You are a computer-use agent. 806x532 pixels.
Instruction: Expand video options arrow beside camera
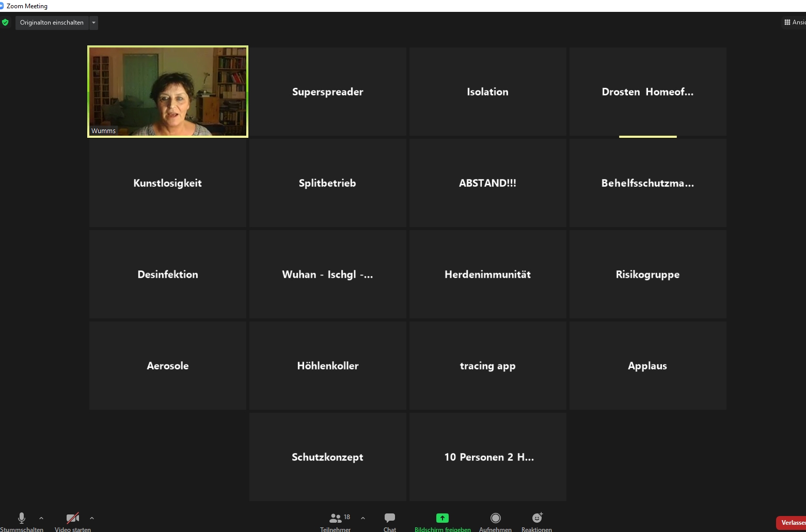pyautogui.click(x=92, y=518)
